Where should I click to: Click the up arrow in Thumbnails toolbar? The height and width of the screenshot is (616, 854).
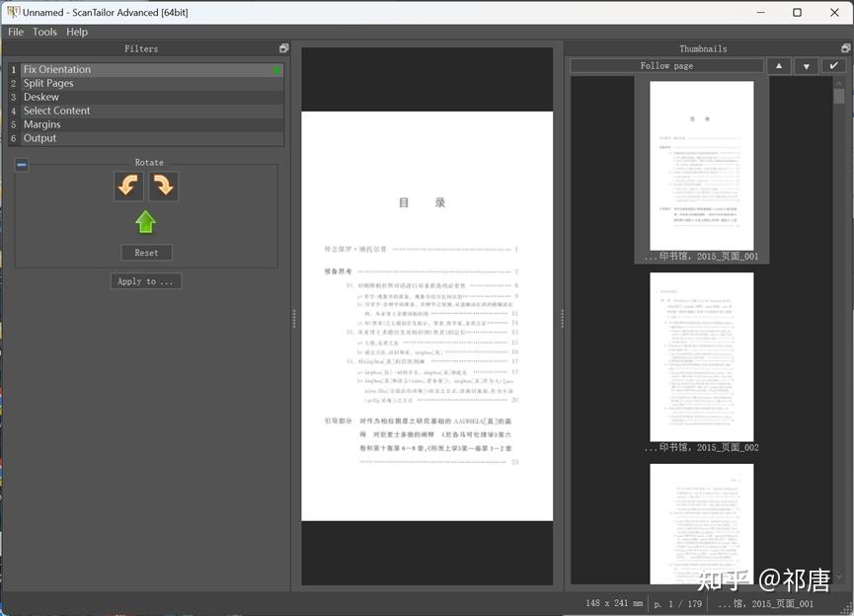point(779,65)
